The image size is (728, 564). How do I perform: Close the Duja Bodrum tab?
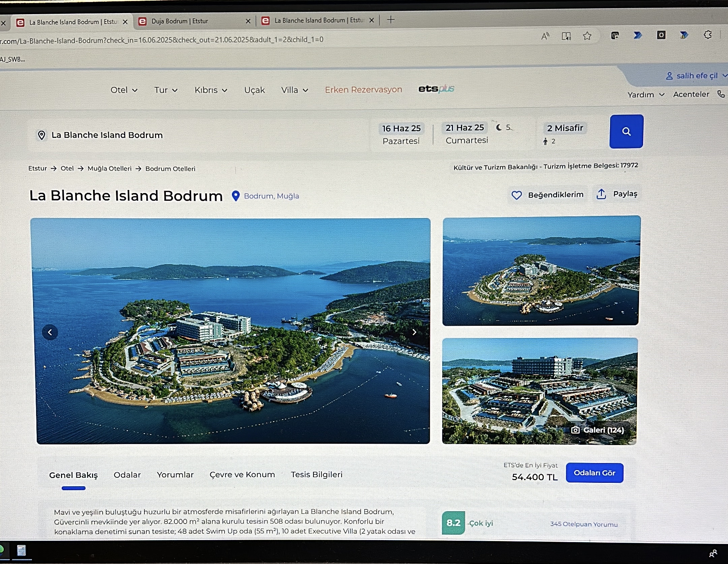pos(248,21)
